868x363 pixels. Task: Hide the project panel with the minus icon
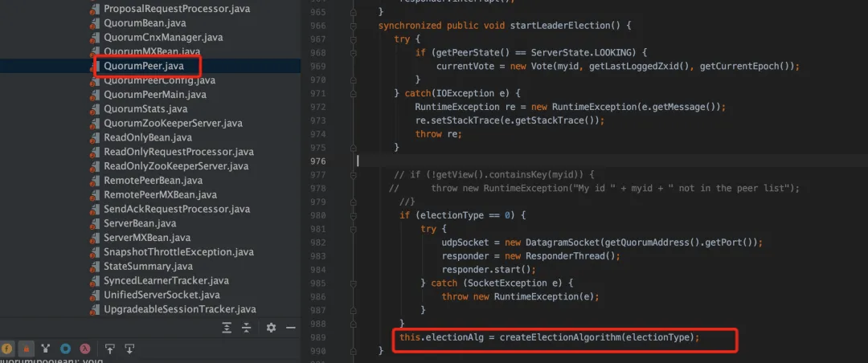tap(290, 328)
